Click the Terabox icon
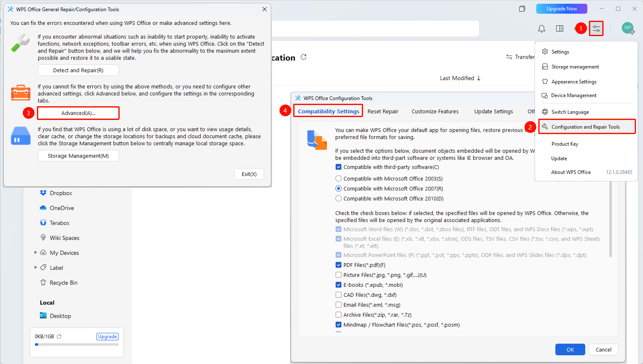Viewport: 643px width, 364px height. 43,223
